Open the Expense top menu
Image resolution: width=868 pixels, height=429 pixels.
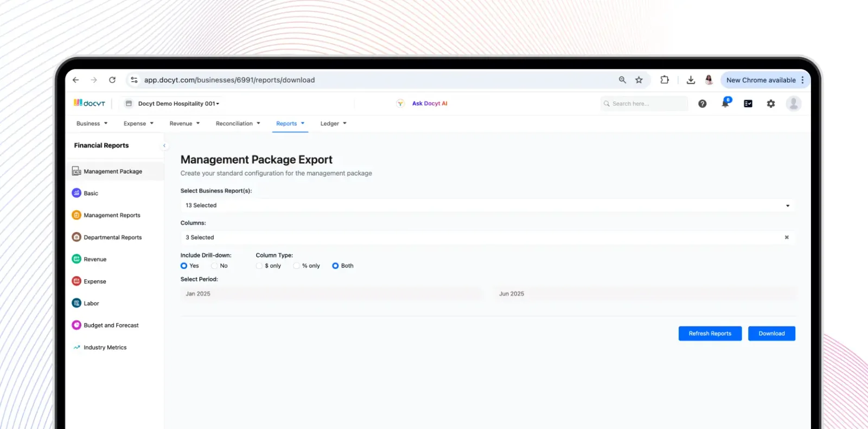click(138, 124)
